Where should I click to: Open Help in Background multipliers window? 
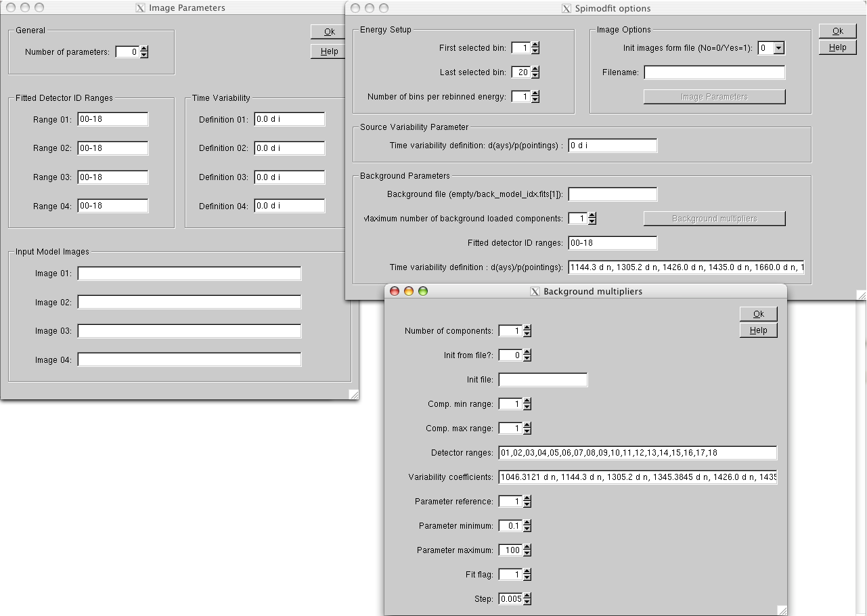click(758, 330)
